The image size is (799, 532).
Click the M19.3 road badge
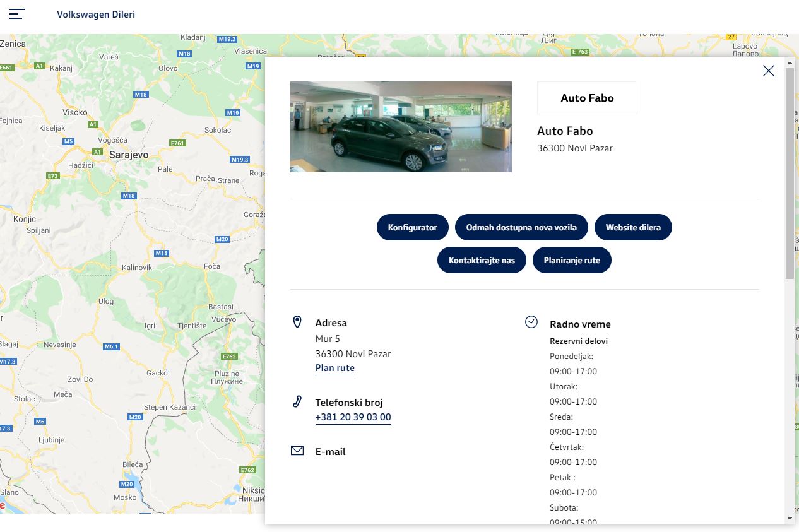pos(240,160)
